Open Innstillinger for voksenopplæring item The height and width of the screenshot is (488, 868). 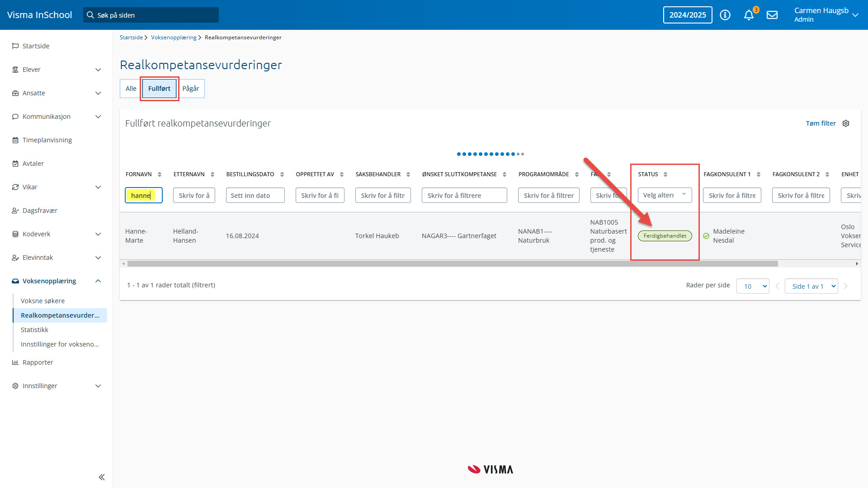pyautogui.click(x=60, y=344)
